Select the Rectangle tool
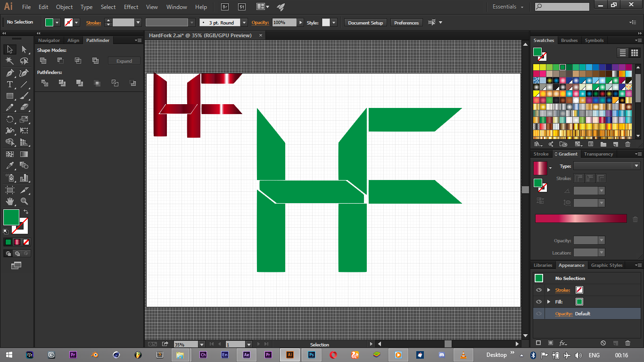 click(x=9, y=96)
